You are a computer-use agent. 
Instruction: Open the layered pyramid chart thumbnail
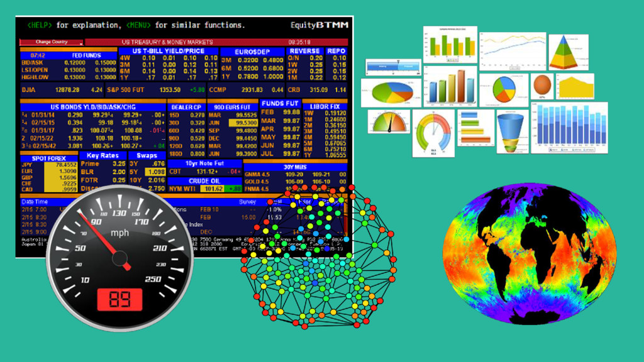point(569,52)
